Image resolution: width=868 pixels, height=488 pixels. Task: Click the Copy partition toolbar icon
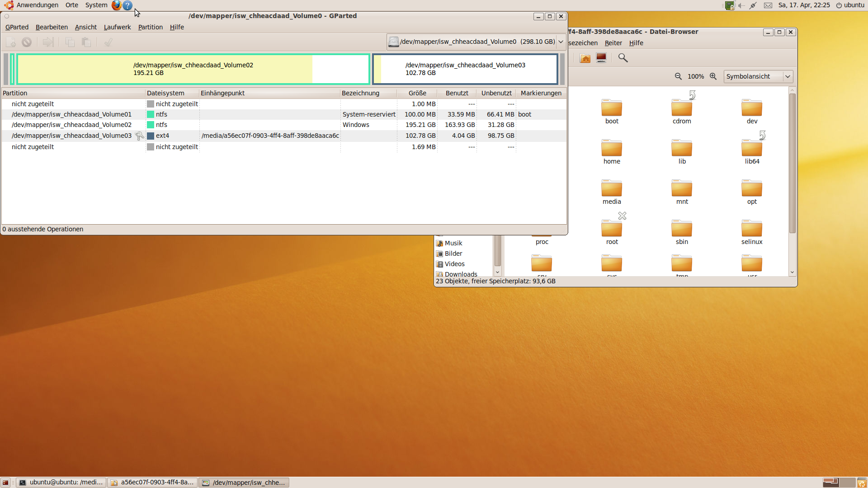point(70,42)
